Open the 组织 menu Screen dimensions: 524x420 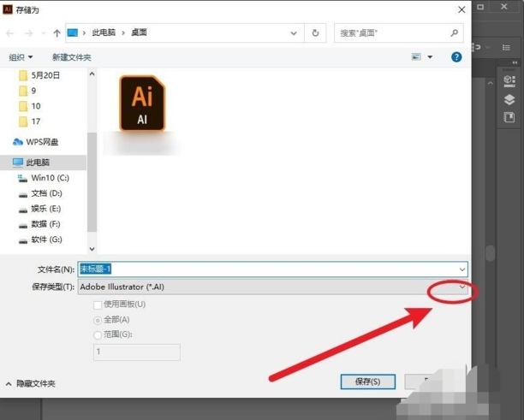point(21,57)
